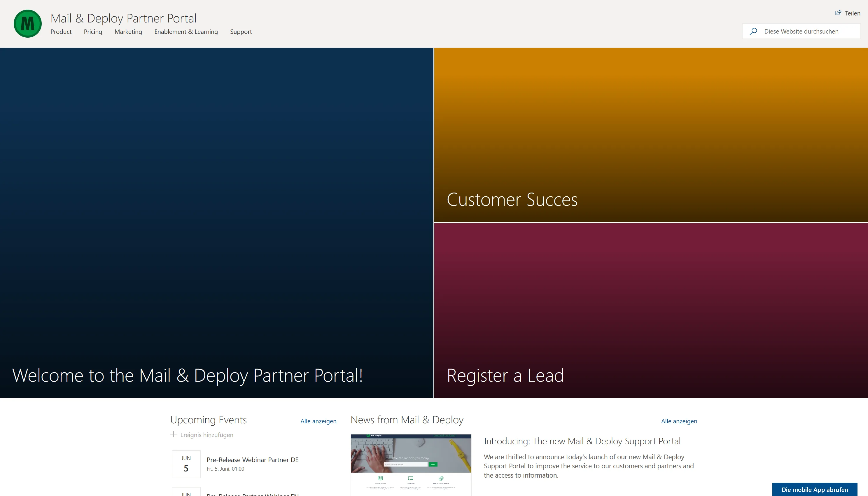The width and height of the screenshot is (868, 496).
Task: Open the Product menu item
Action: tap(61, 32)
